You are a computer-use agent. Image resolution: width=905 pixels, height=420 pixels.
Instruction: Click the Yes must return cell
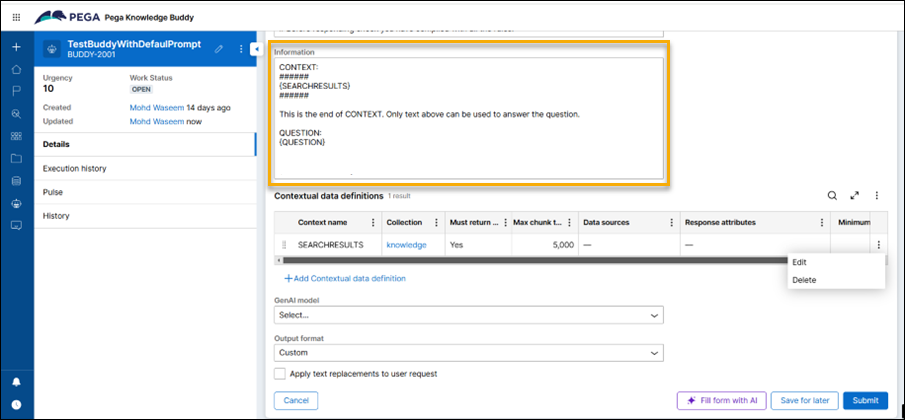456,245
